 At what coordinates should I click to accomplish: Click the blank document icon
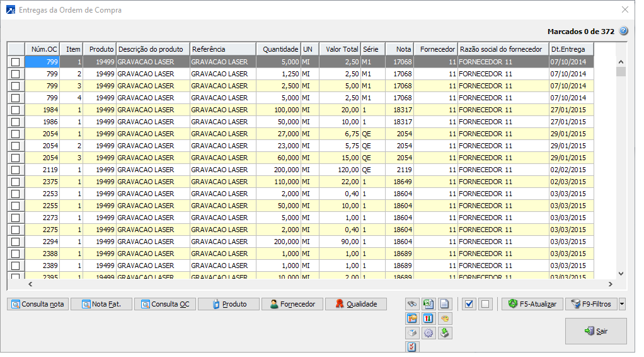point(445,304)
